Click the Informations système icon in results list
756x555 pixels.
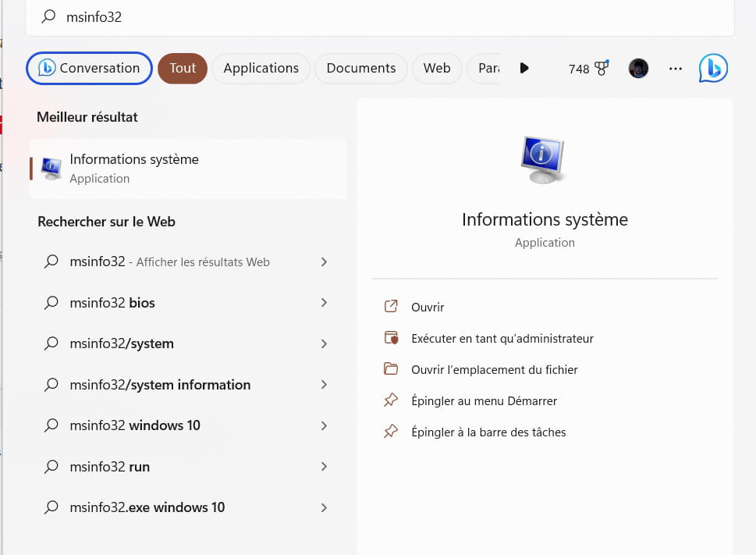pyautogui.click(x=51, y=169)
